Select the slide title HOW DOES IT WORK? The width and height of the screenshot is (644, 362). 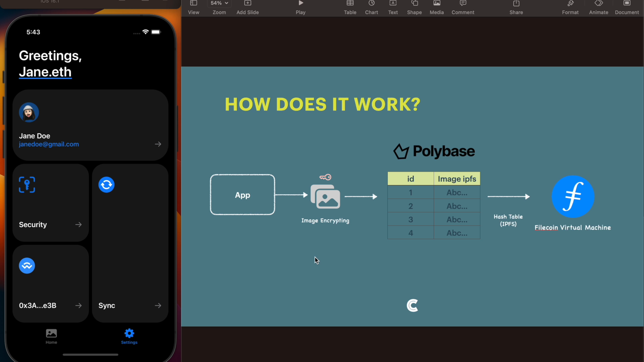pos(322,104)
